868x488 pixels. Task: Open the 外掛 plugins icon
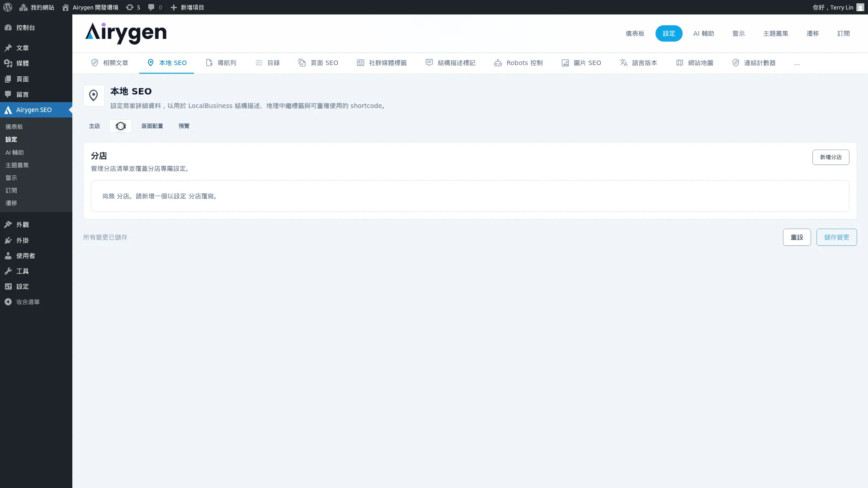(x=8, y=240)
